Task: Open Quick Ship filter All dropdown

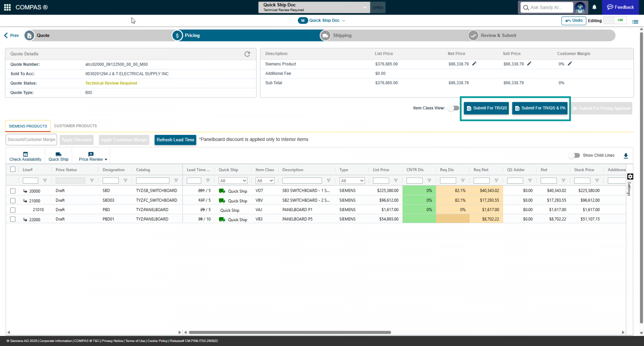Action: click(x=233, y=180)
